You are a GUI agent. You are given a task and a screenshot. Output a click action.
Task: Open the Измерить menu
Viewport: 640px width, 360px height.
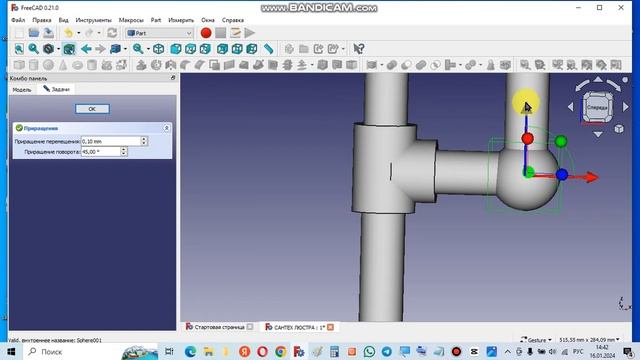[181, 20]
